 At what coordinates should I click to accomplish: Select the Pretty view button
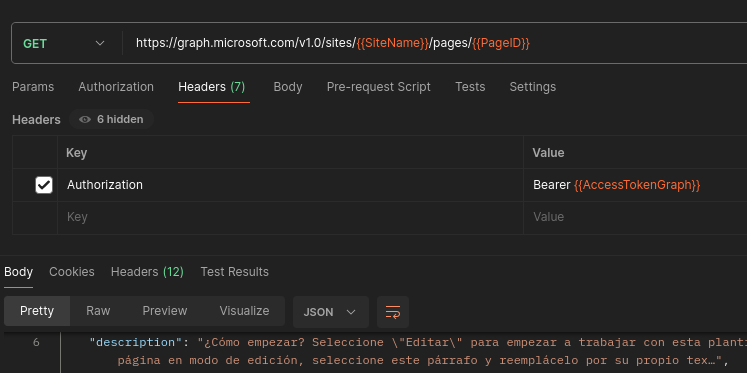[37, 311]
